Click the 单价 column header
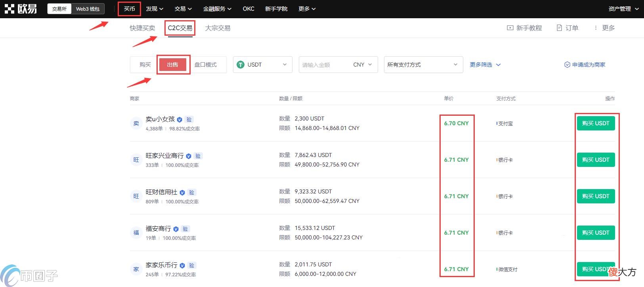 449,98
